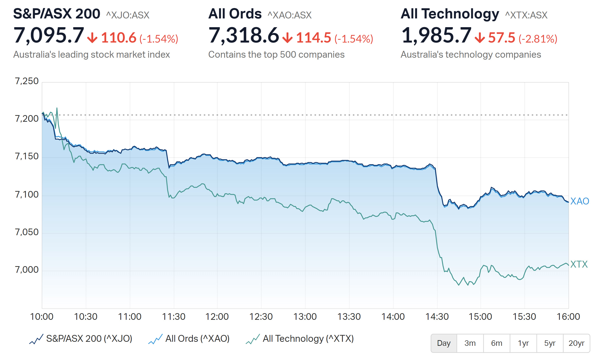Viewport: 601px width, 364px height.
Task: Click the XAO end-of-line chart label
Action: [x=579, y=201]
